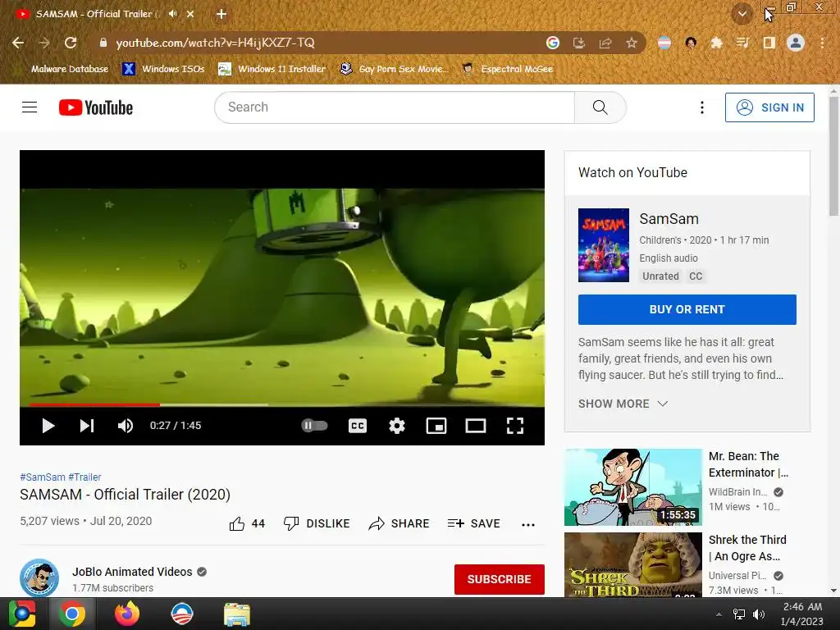Click the BUY OR RENT button
This screenshot has width=840, height=630.
pos(687,309)
